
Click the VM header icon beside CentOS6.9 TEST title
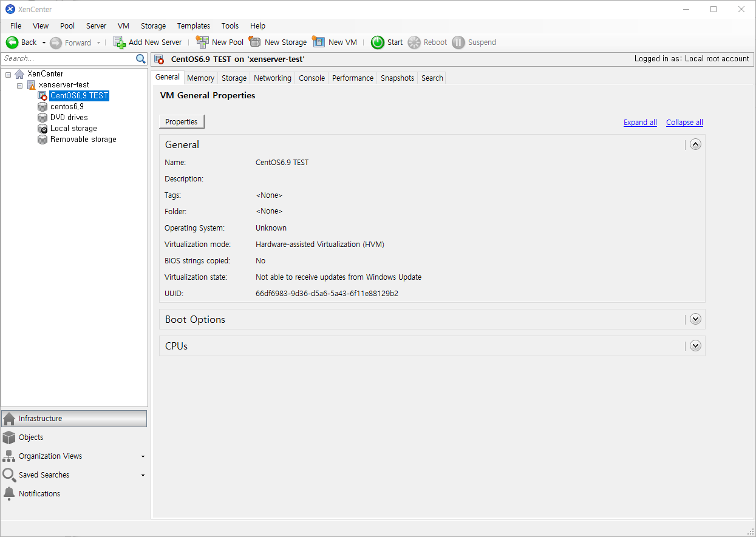pos(159,59)
